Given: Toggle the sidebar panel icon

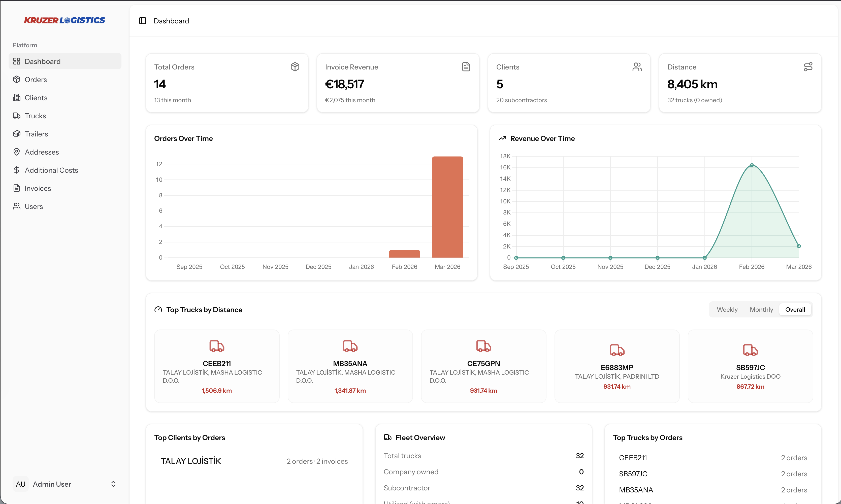Looking at the screenshot, I should [142, 21].
